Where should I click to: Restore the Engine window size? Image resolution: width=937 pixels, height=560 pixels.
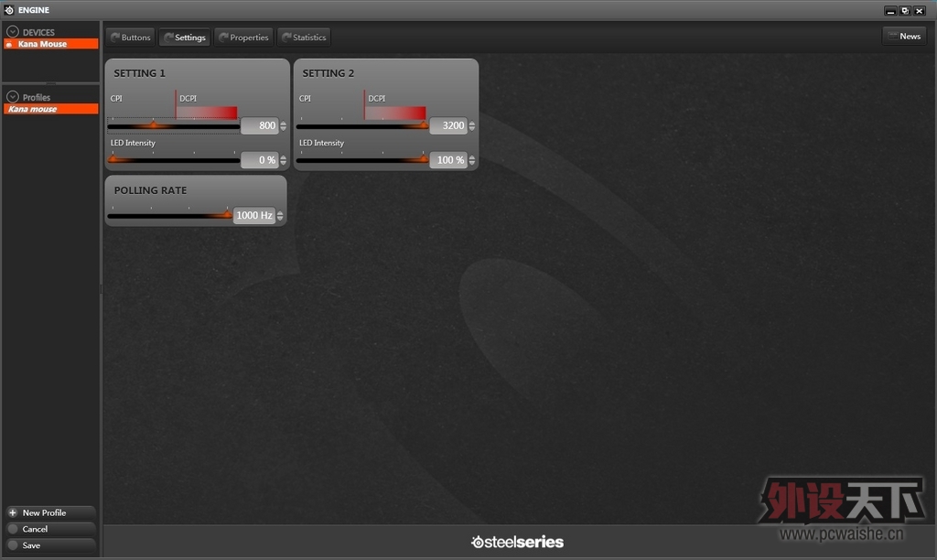905,11
